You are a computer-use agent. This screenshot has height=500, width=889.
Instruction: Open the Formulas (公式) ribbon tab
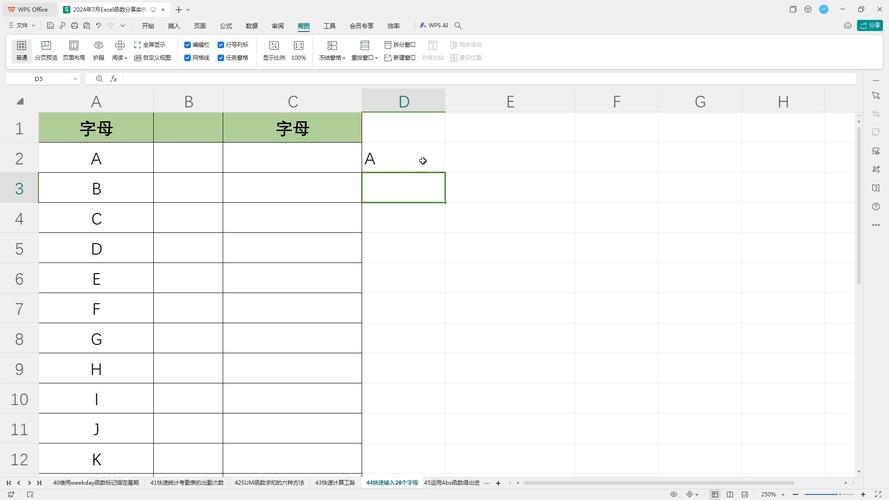click(x=226, y=26)
